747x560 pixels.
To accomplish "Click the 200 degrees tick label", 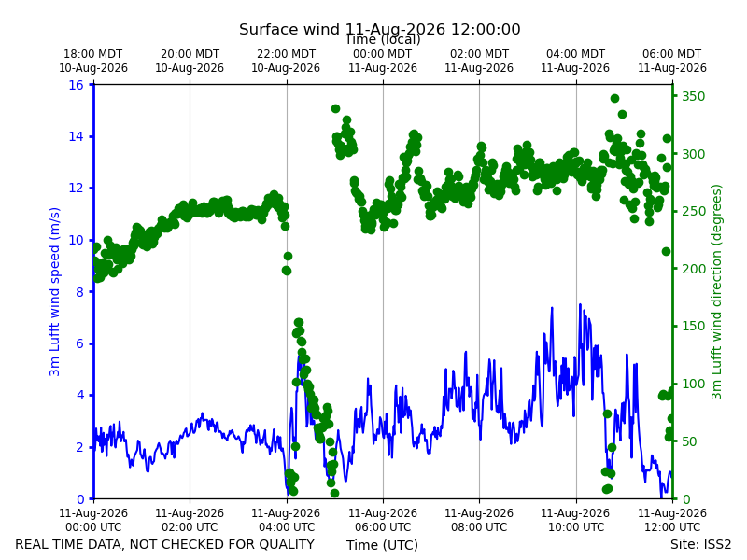I will point(693,269).
